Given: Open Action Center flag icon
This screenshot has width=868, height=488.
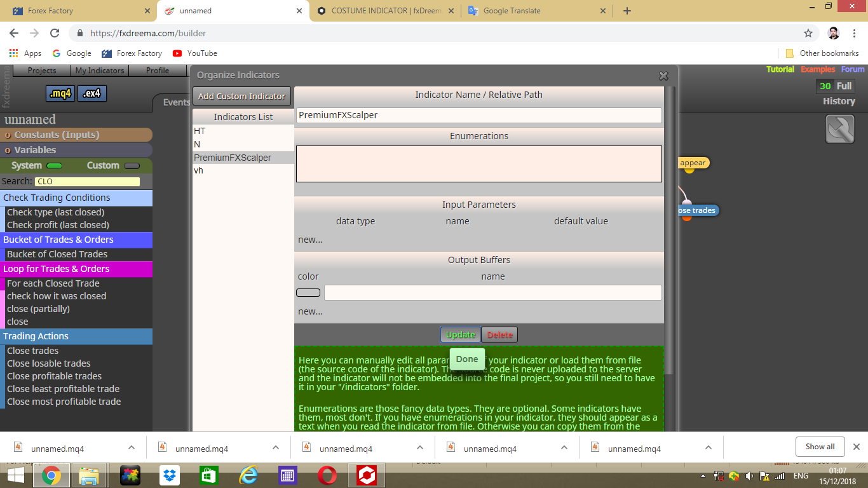Looking at the screenshot, I should pos(764,476).
